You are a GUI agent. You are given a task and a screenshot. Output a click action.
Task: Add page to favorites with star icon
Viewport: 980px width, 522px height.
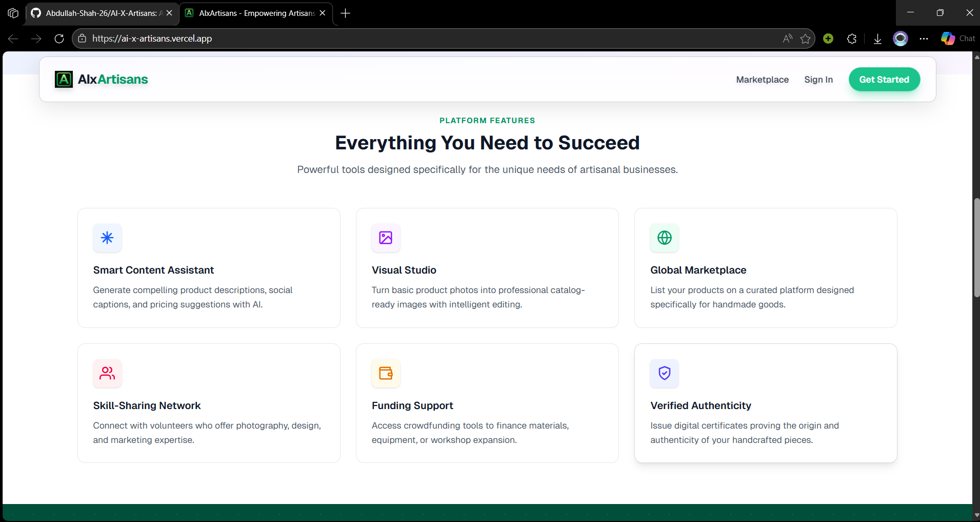pos(806,38)
